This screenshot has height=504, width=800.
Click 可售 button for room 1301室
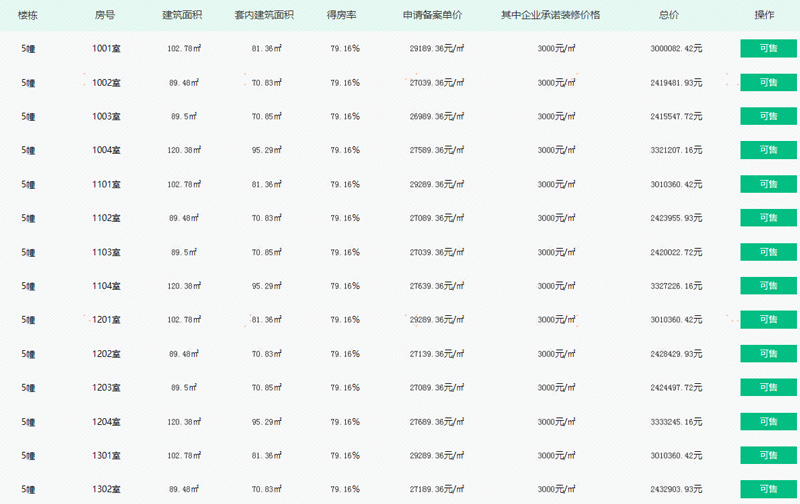click(x=768, y=455)
